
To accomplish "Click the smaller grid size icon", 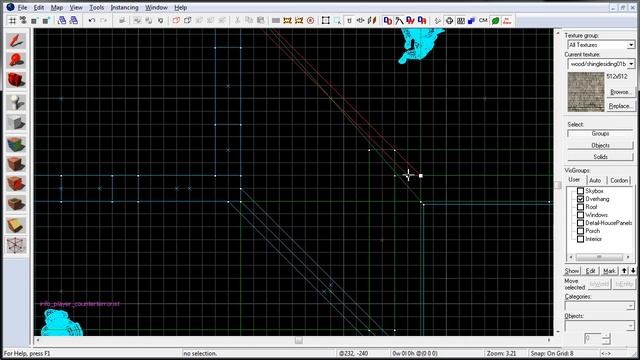I will tap(35, 20).
